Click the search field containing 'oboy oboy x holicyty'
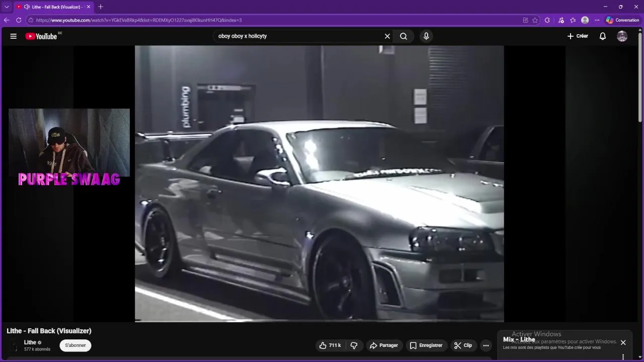This screenshot has width=644, height=362. click(299, 36)
